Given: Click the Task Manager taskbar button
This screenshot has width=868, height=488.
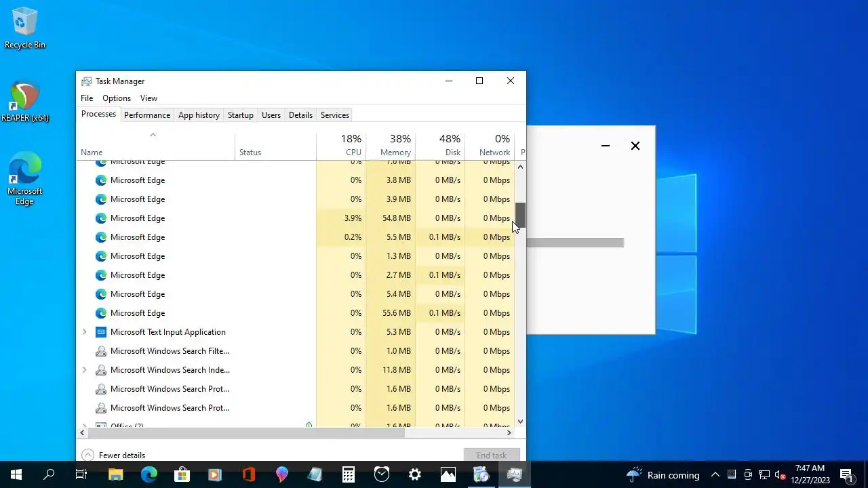Looking at the screenshot, I should click(x=514, y=474).
